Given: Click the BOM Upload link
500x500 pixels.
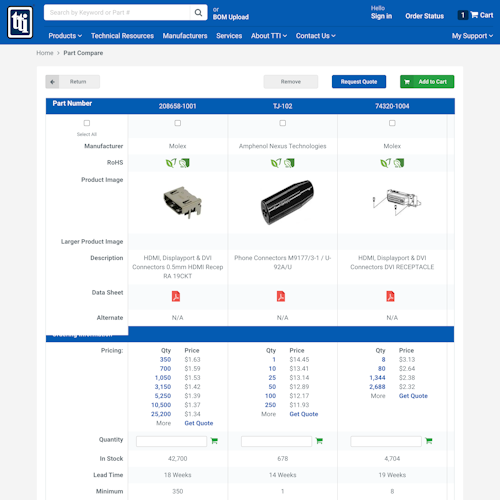Looking at the screenshot, I should (x=231, y=17).
